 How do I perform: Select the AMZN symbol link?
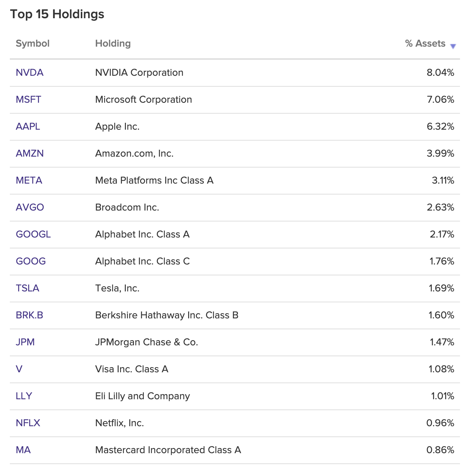[x=29, y=153]
